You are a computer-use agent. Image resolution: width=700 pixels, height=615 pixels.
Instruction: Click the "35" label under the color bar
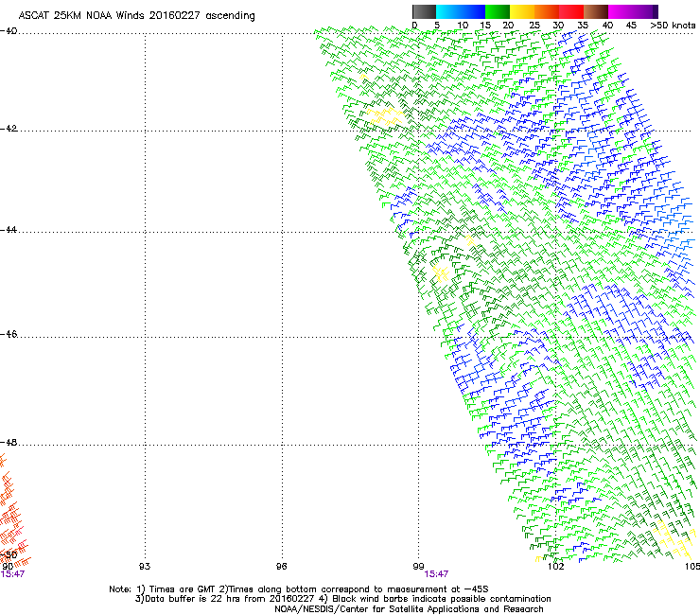(583, 26)
